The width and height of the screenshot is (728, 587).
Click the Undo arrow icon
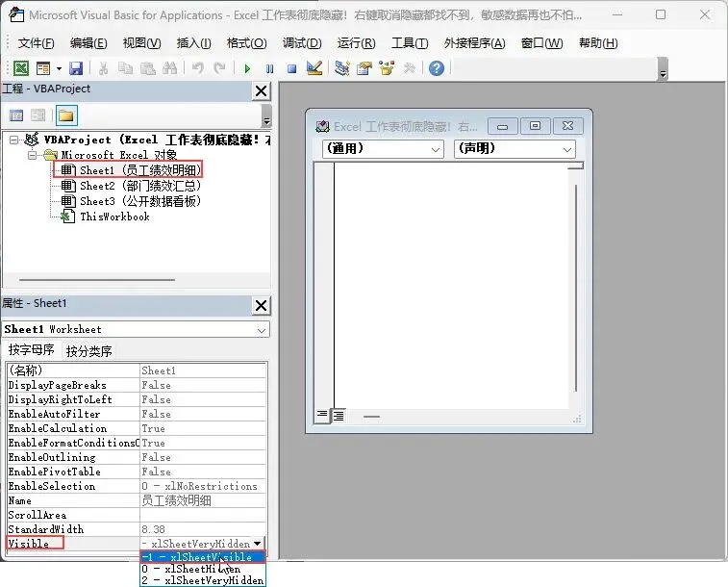point(198,68)
